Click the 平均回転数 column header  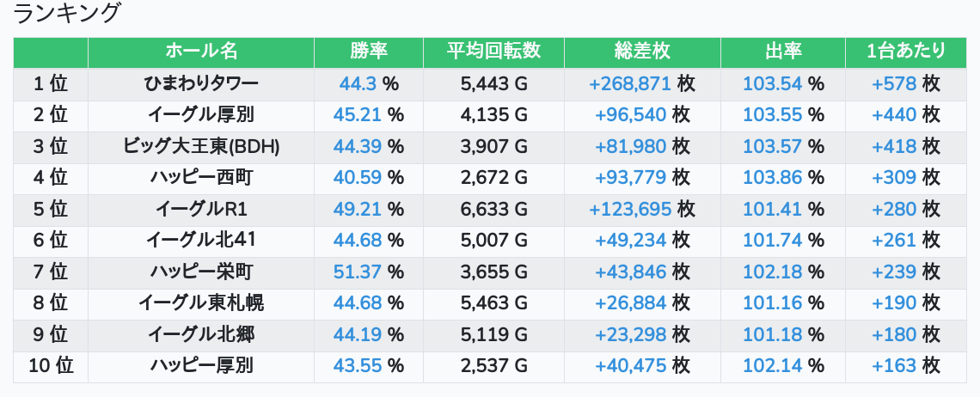click(x=493, y=52)
